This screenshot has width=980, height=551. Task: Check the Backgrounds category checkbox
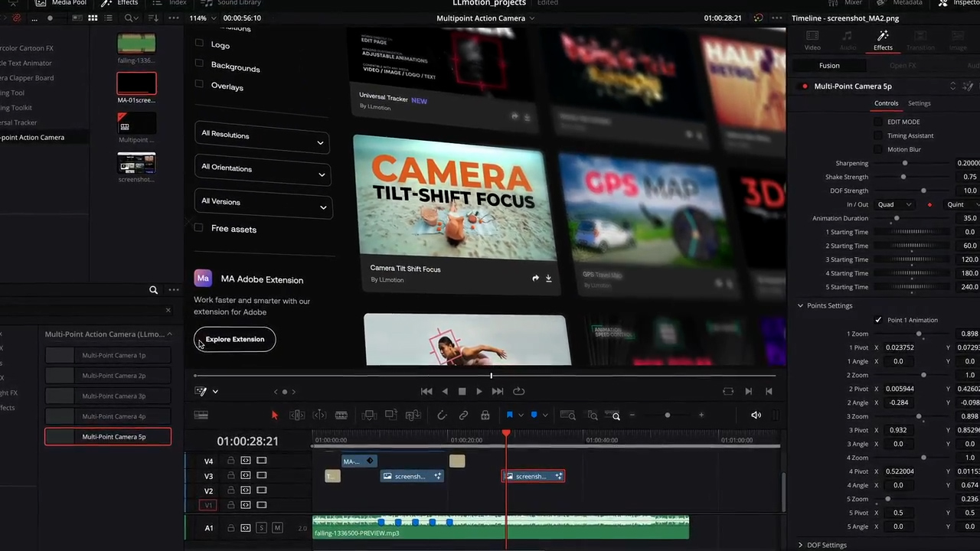[x=199, y=63]
